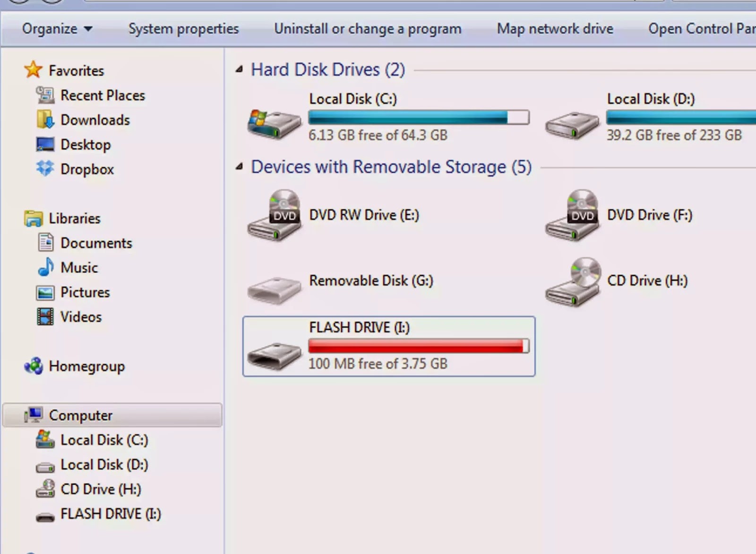This screenshot has width=756, height=554.
Task: Select Computer in the navigation pane
Action: [80, 415]
